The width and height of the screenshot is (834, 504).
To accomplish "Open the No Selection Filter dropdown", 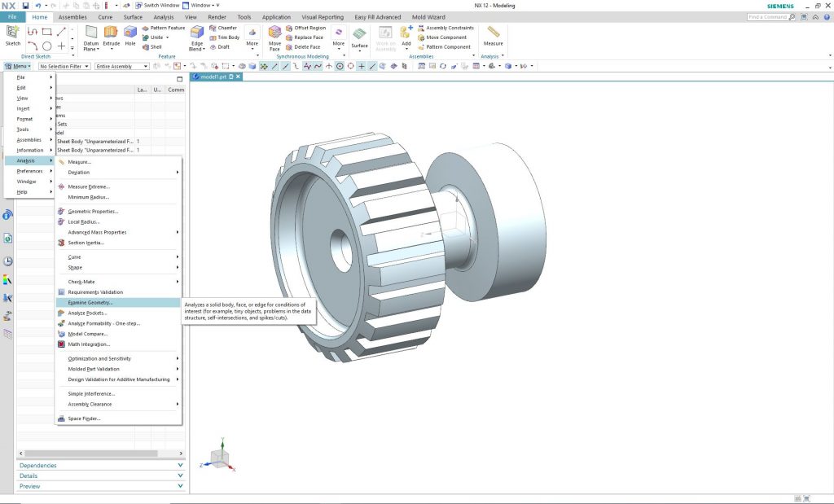I will coord(65,66).
